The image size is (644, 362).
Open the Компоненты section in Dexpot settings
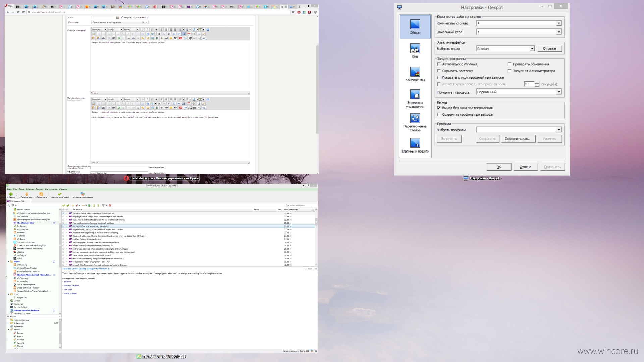coord(415,74)
